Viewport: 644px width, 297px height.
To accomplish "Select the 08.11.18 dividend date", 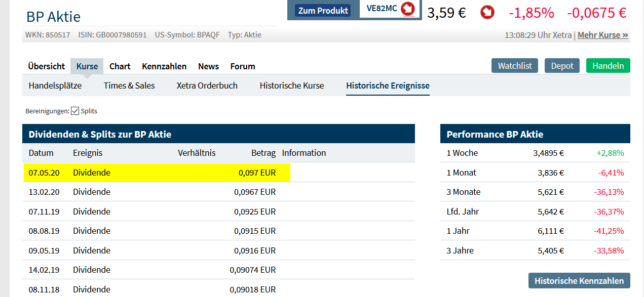I will (44, 289).
